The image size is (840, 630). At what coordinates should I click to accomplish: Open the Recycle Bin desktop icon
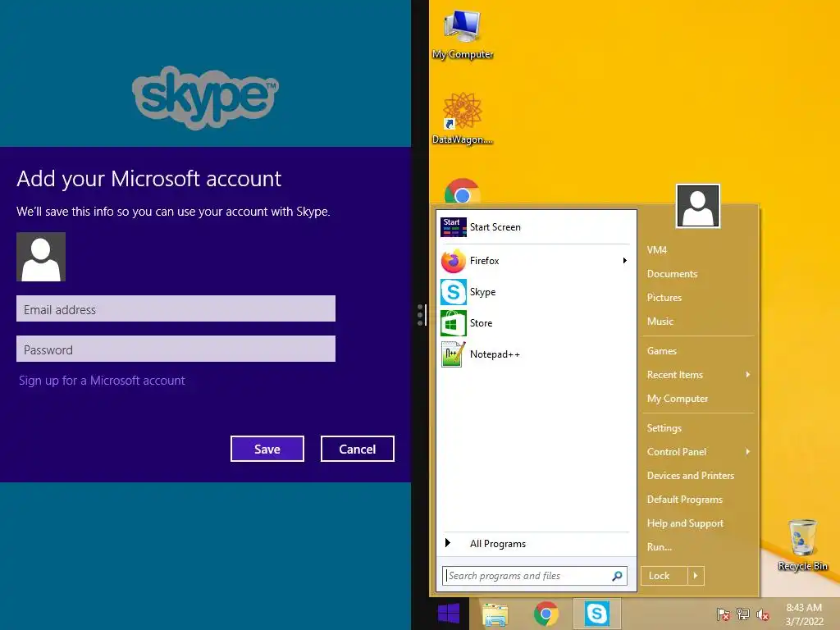coord(802,546)
